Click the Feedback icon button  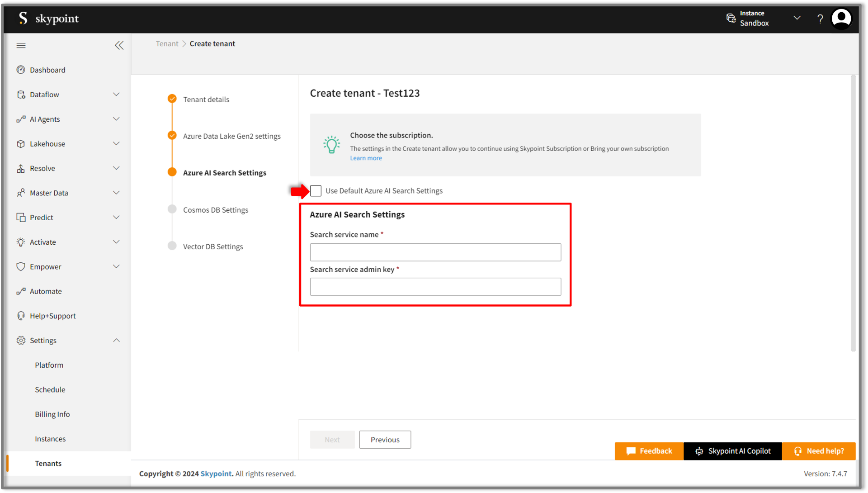(630, 450)
